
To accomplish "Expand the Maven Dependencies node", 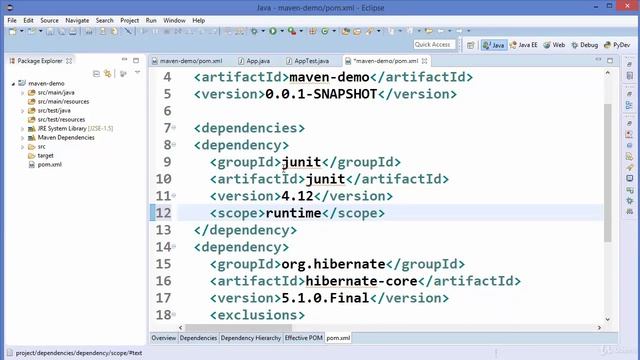I will point(22,138).
